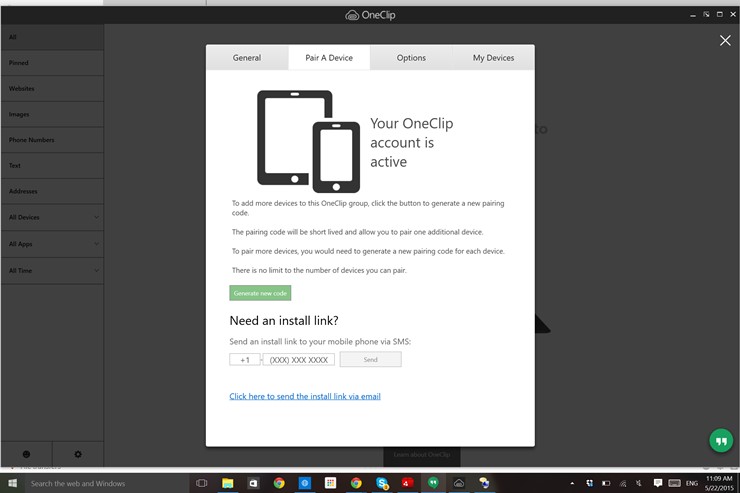Click the green Hangouts chat bubble
Viewport: 740px width, 493px height.
tap(721, 441)
